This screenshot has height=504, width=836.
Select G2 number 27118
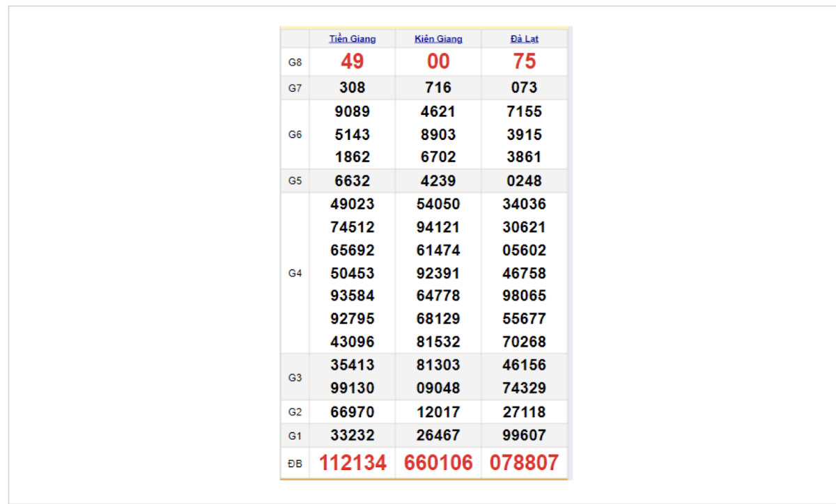[524, 412]
